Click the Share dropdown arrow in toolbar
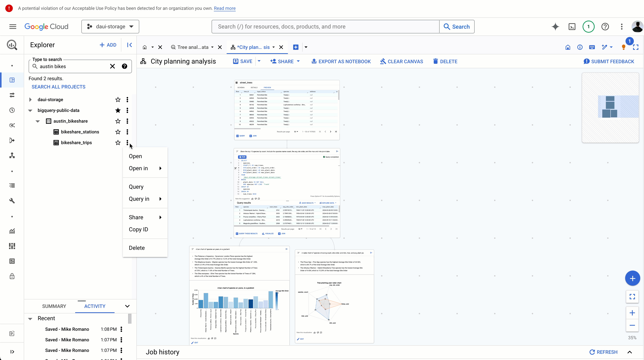 [299, 62]
